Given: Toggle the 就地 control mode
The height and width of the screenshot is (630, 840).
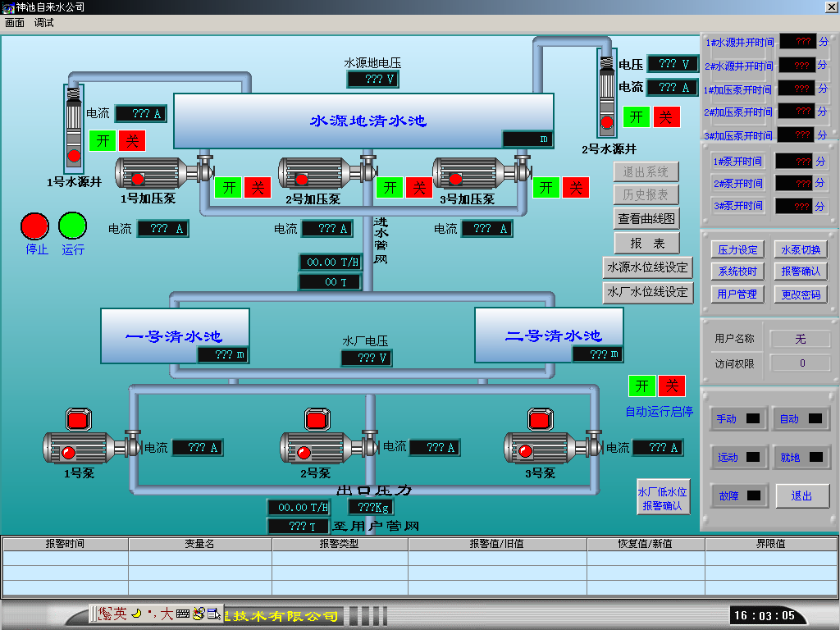Looking at the screenshot, I should pos(801,458).
